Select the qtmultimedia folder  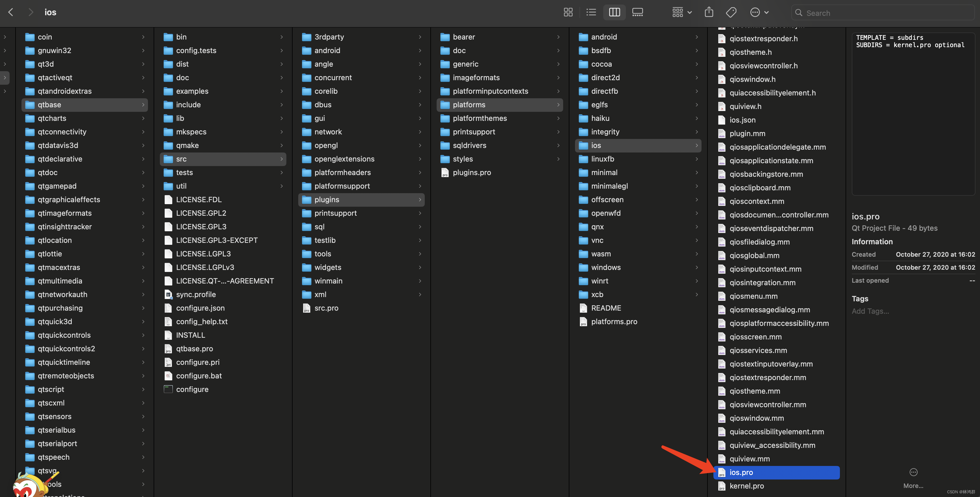click(84, 281)
